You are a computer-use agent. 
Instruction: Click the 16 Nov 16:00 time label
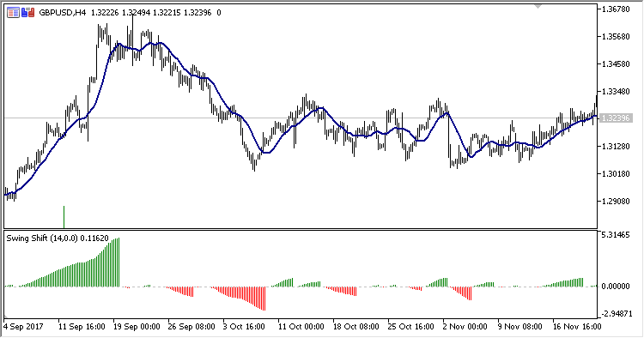(577, 327)
